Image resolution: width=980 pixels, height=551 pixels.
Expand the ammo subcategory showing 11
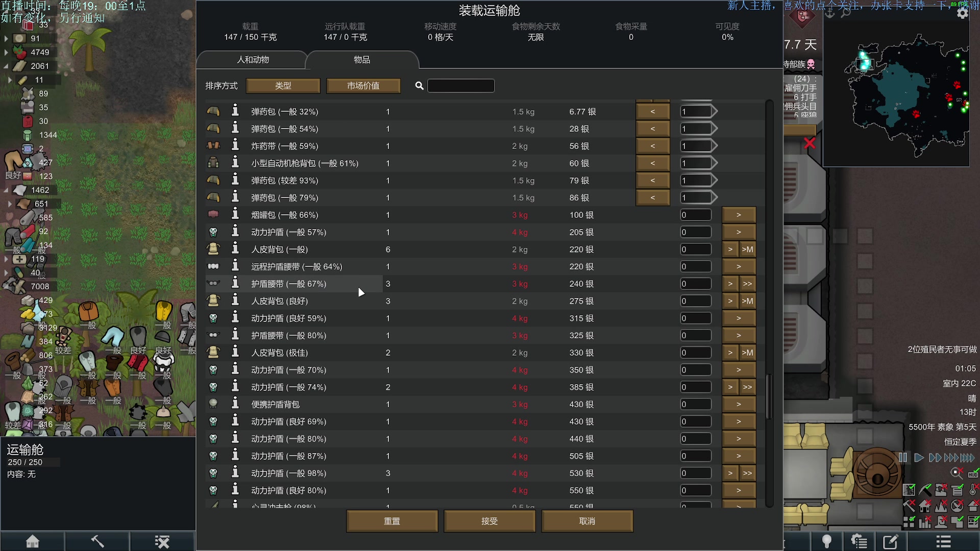10,80
